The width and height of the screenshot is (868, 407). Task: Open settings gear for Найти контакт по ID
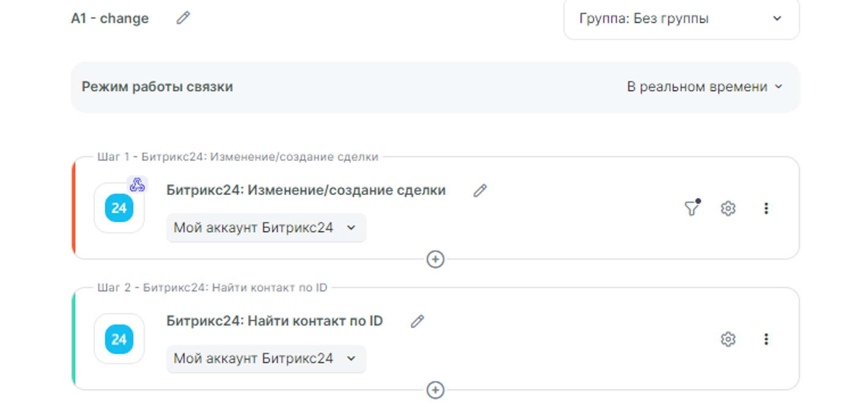727,339
